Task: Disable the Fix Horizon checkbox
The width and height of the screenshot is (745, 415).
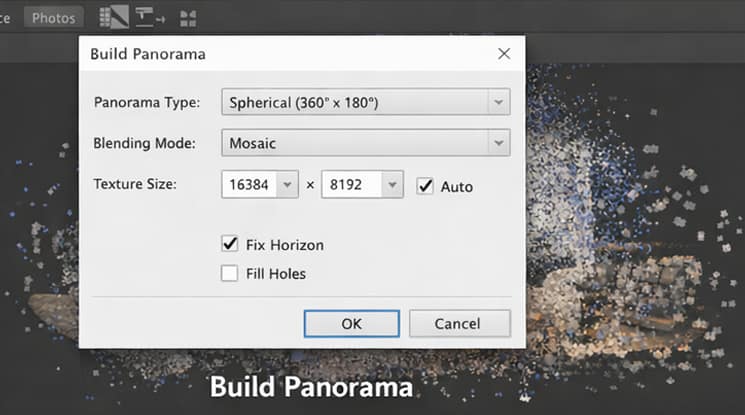Action: pyautogui.click(x=229, y=244)
